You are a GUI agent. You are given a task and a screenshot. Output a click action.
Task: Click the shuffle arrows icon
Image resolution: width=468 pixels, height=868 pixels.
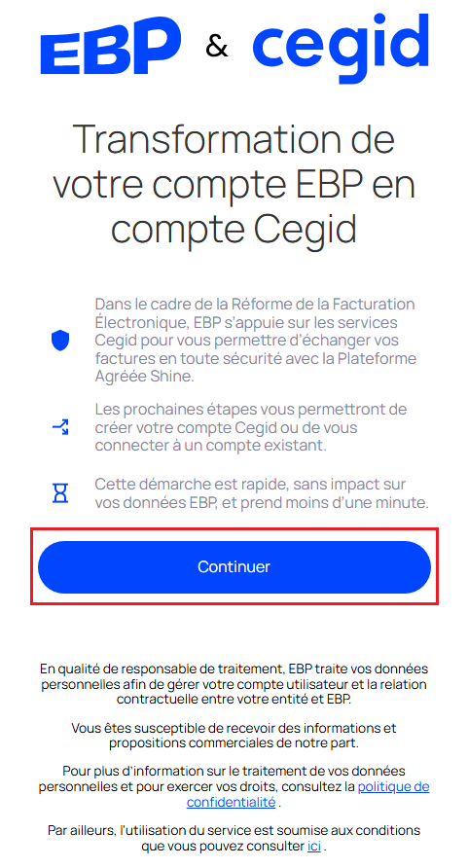click(60, 427)
